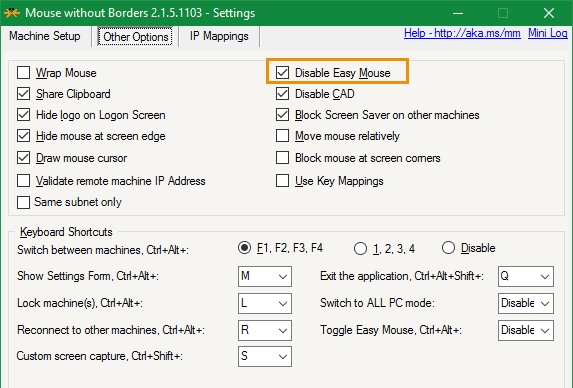Choose Disable for switching between machines
The width and height of the screenshot is (573, 388).
(x=448, y=248)
